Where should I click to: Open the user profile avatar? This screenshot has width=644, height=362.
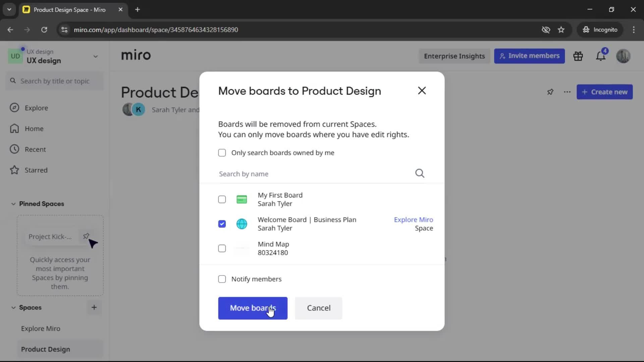coord(623,56)
